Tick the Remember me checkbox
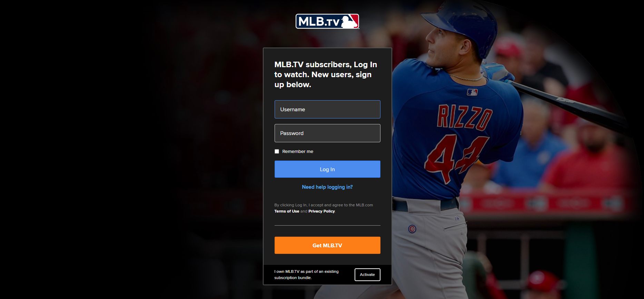 (x=277, y=151)
